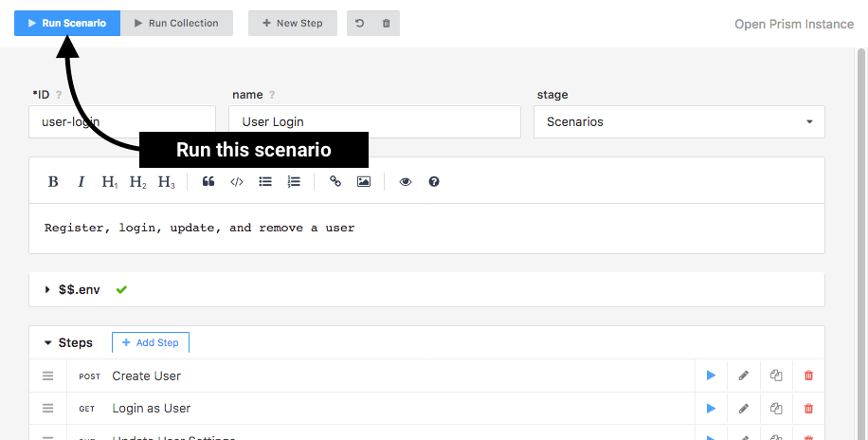This screenshot has width=868, height=440.
Task: Insert an image using the picture icon
Action: point(364,182)
